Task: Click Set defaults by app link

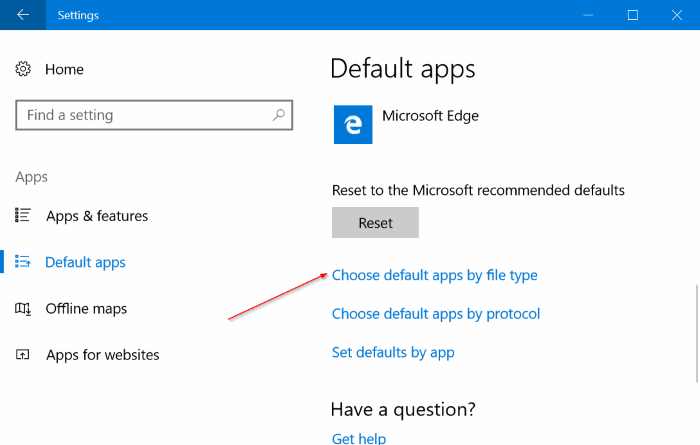Action: click(x=393, y=353)
